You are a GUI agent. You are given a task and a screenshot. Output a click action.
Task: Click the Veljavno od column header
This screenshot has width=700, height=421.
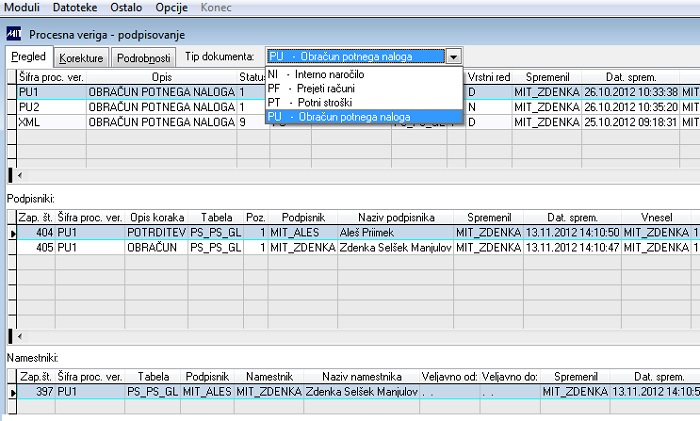[x=449, y=376]
